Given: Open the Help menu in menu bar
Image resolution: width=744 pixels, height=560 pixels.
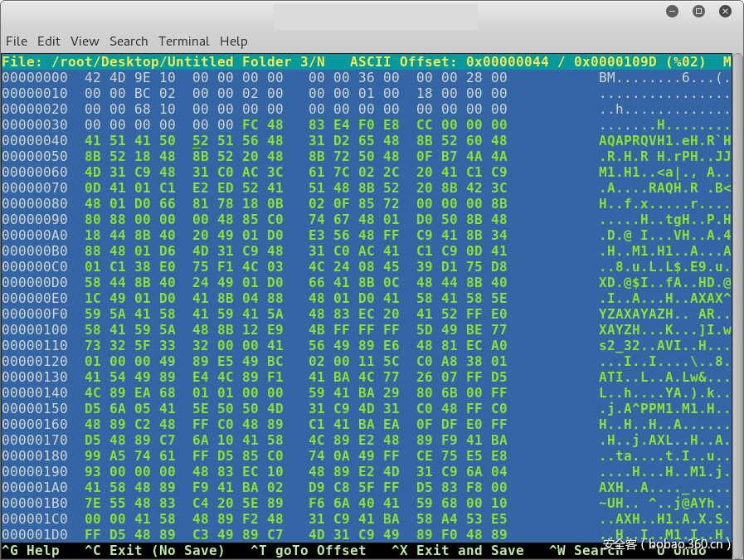Looking at the screenshot, I should [x=234, y=41].
